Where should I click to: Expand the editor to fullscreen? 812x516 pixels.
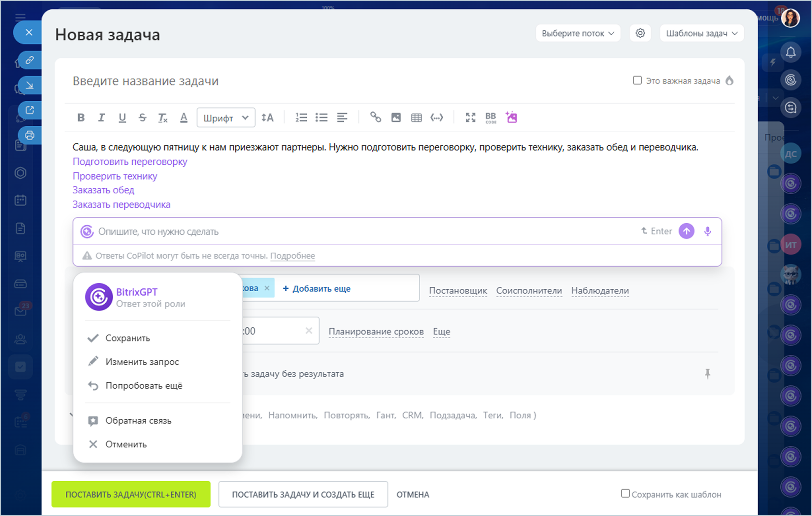point(470,118)
